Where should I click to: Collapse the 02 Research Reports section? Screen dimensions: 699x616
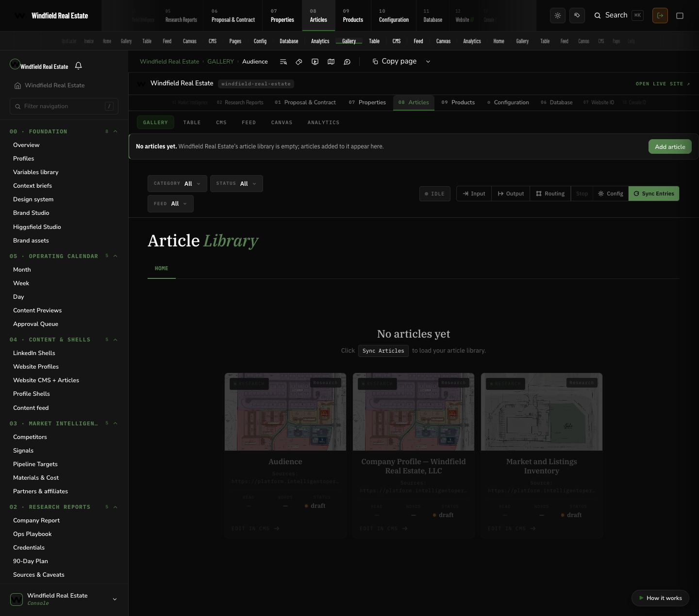pyautogui.click(x=115, y=507)
